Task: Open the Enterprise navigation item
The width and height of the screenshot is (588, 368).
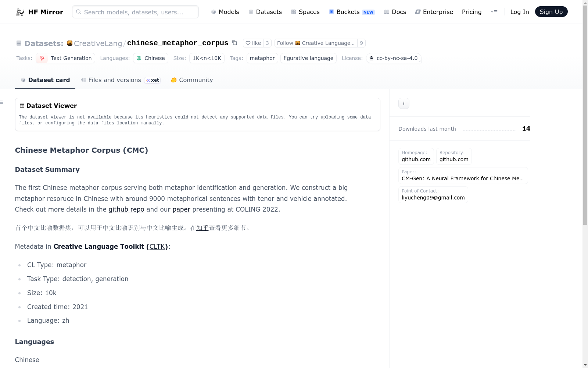Action: 434,12
